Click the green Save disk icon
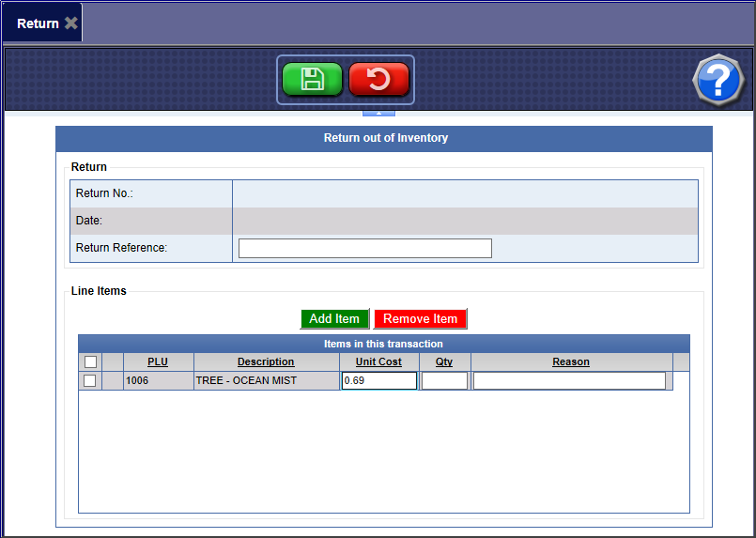Image resolution: width=756 pixels, height=538 pixels. point(312,80)
